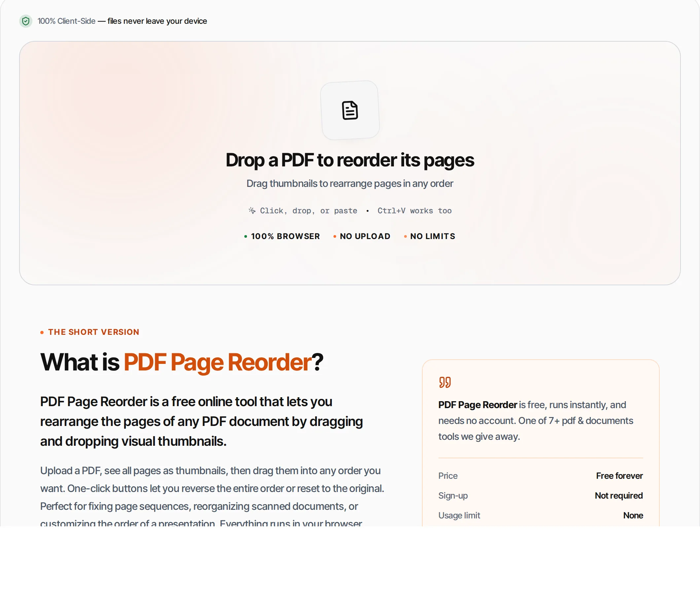This screenshot has width=700, height=595.
Task: Click 'Free forever' price value
Action: [619, 475]
